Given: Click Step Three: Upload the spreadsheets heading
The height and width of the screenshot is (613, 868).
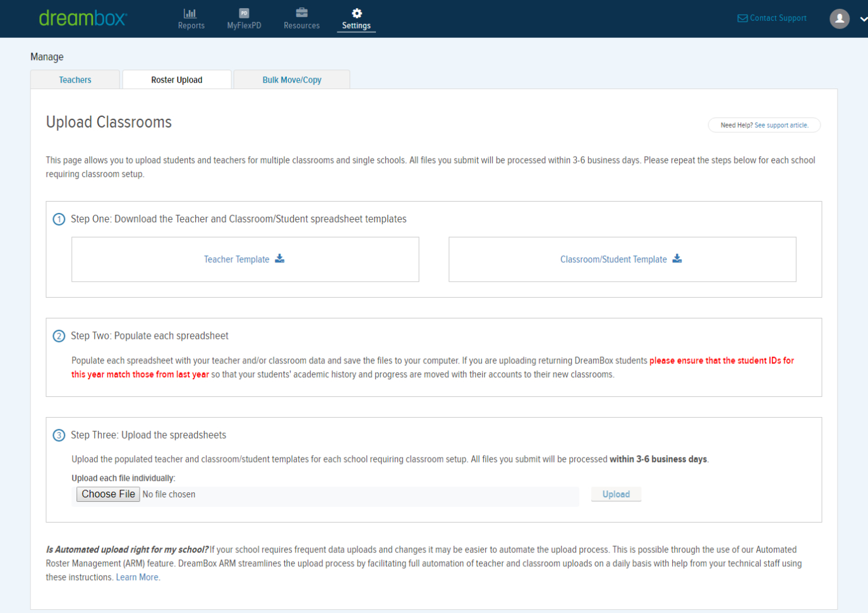Looking at the screenshot, I should [148, 435].
